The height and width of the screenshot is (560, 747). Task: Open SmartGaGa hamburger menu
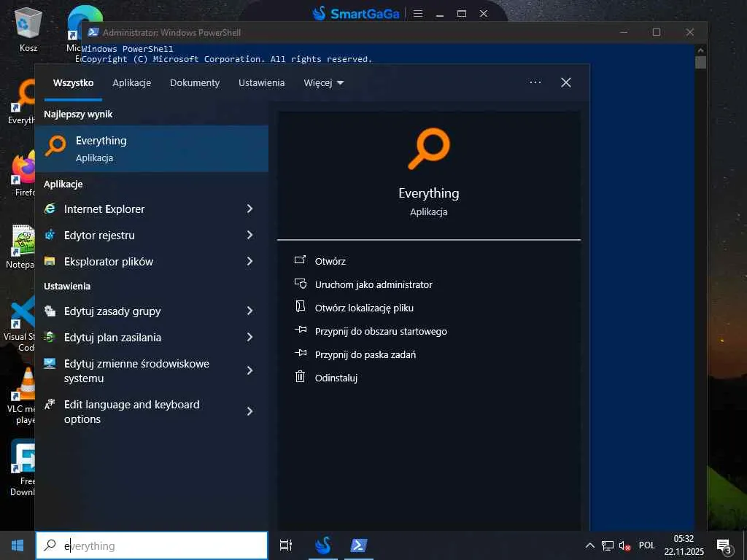[418, 13]
